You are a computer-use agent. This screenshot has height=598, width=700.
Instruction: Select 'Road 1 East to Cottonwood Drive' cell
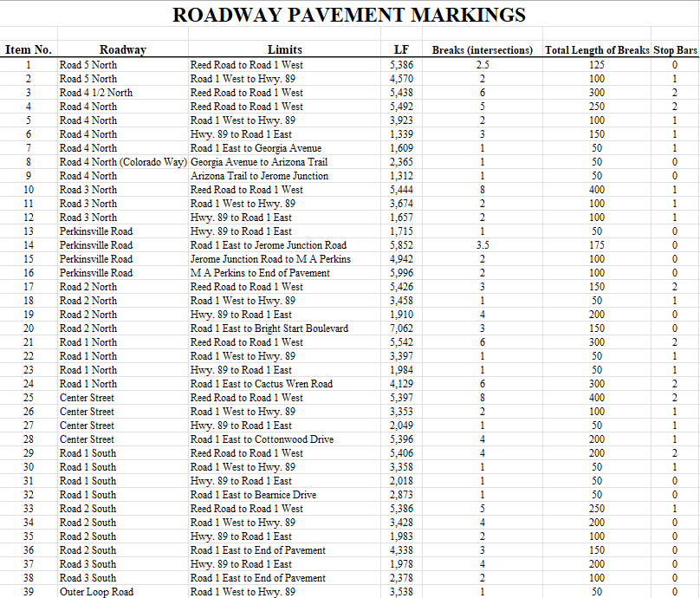click(x=262, y=439)
